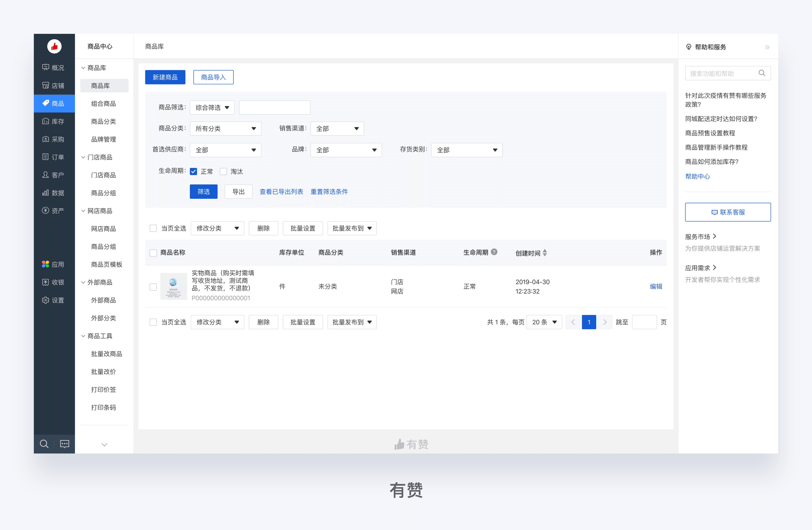Click the lifecycle question mark icon
The width and height of the screenshot is (812, 530).
(x=494, y=252)
